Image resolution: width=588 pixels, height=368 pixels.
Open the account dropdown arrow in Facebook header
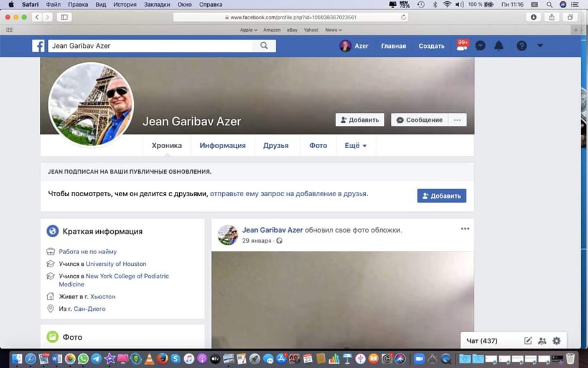[x=540, y=45]
